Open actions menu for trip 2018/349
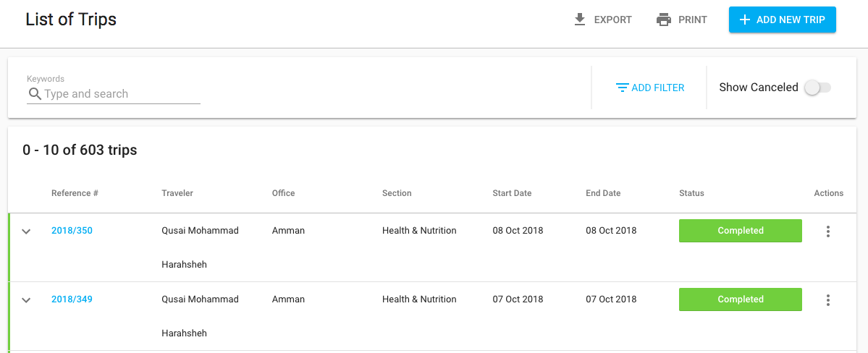The image size is (868, 353). click(x=828, y=300)
